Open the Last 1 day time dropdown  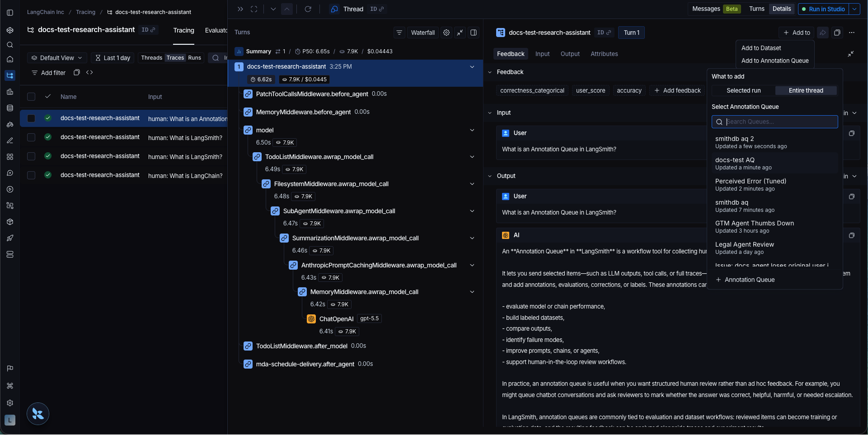click(x=113, y=58)
